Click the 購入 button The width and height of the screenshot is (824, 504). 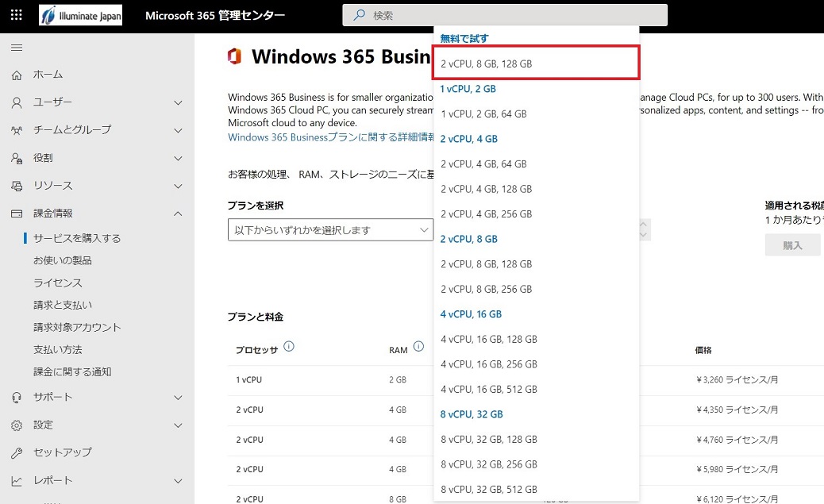(x=792, y=245)
